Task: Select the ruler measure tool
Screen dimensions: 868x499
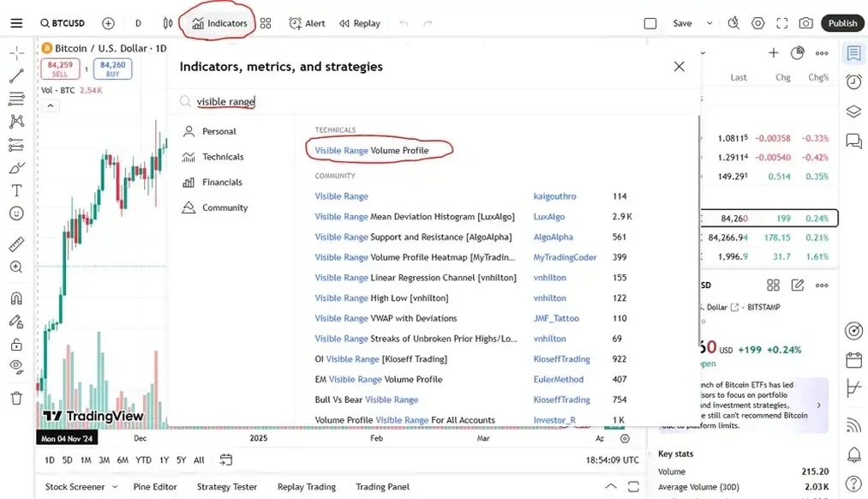Action: coord(16,243)
